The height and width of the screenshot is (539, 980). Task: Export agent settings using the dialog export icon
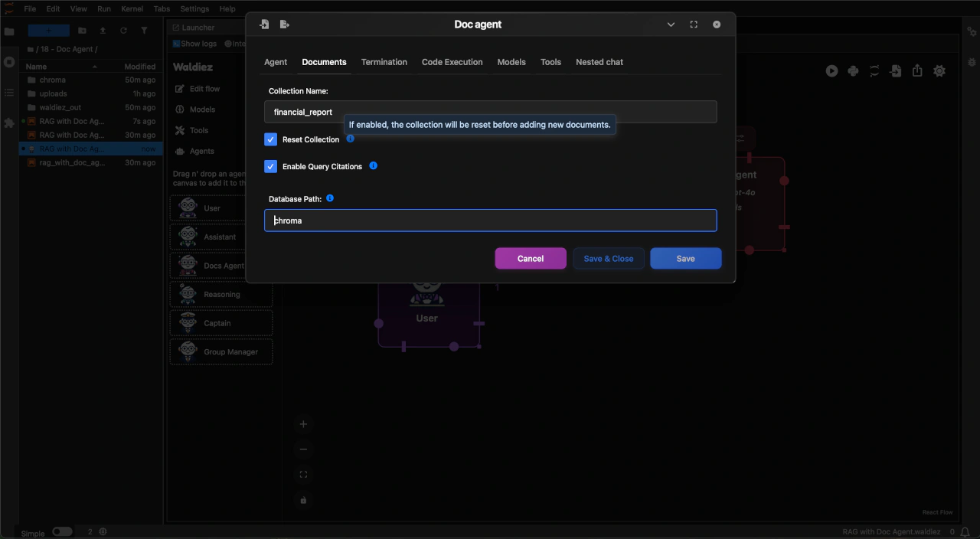284,24
